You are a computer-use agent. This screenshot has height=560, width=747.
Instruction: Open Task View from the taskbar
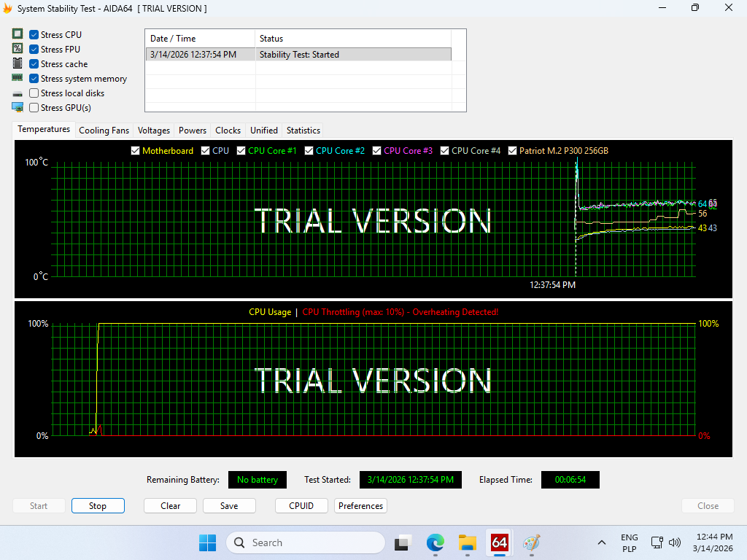(403, 542)
